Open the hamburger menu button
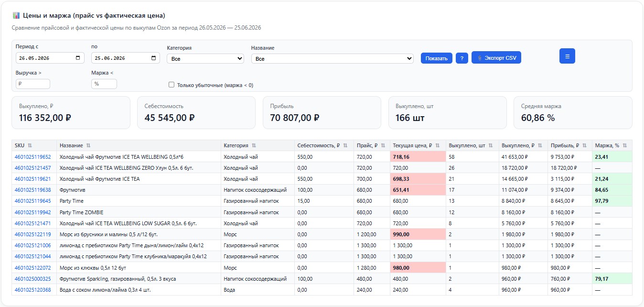This screenshot has width=644, height=307. click(x=567, y=56)
